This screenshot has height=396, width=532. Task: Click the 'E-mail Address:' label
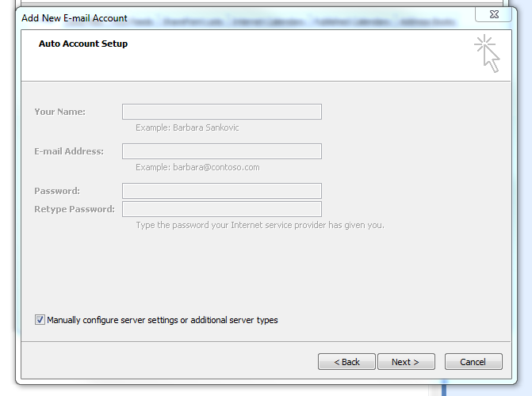coord(69,151)
